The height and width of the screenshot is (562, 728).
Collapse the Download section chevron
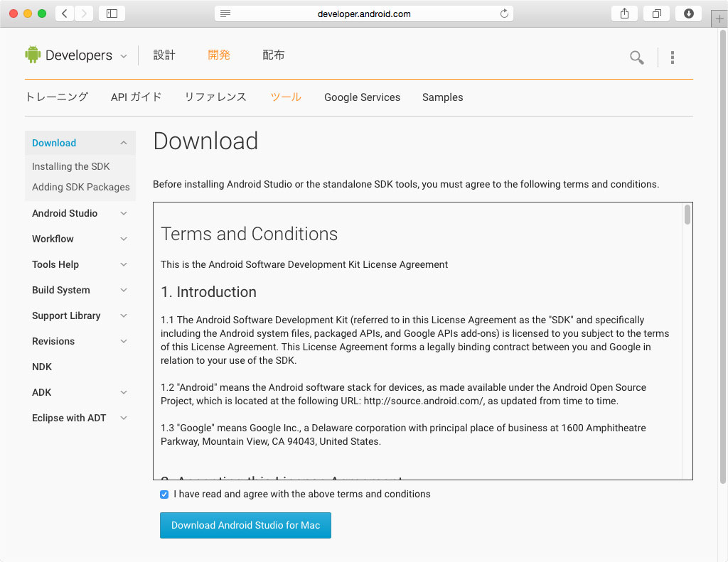pos(124,143)
